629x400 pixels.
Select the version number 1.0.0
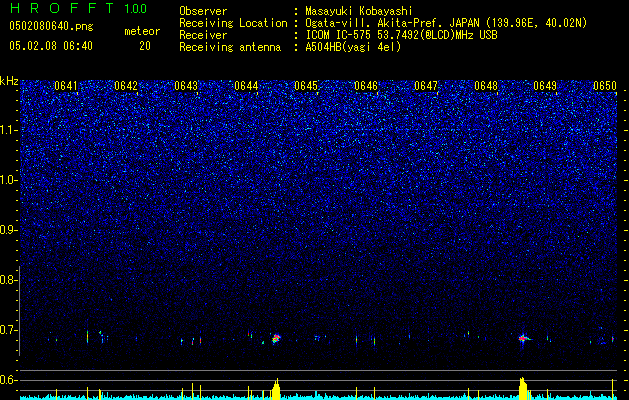pos(135,8)
